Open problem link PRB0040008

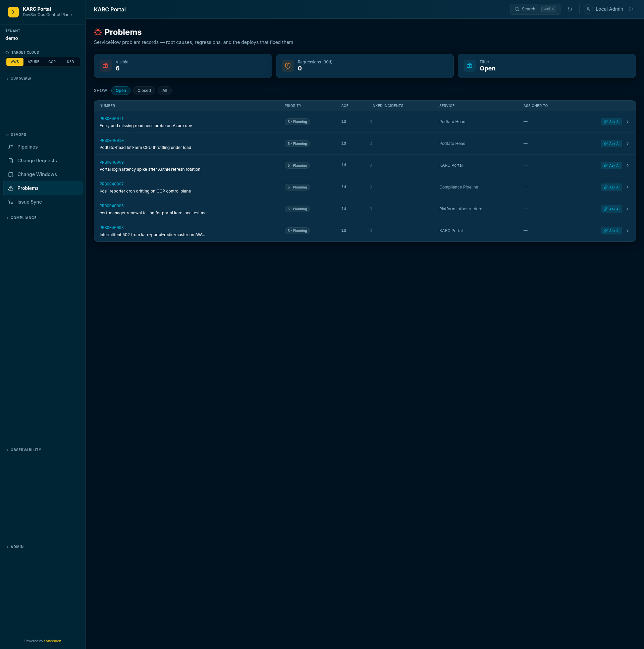point(112,228)
